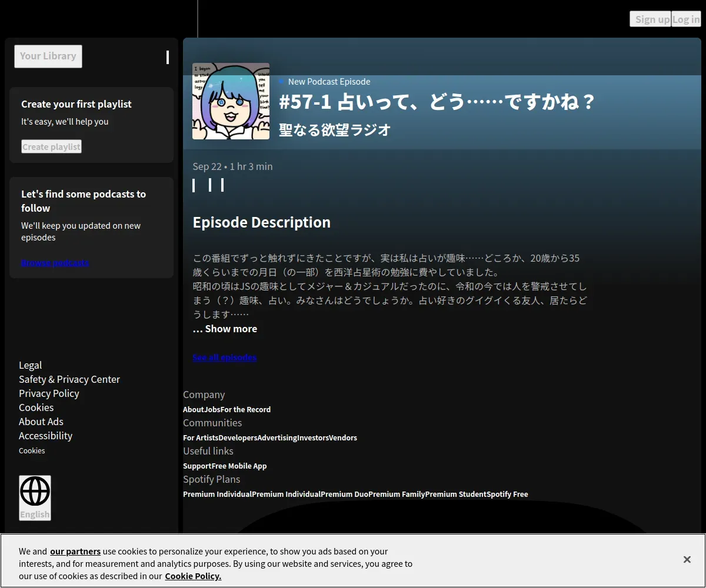Open the Support link
The width and height of the screenshot is (706, 588).
pyautogui.click(x=197, y=466)
